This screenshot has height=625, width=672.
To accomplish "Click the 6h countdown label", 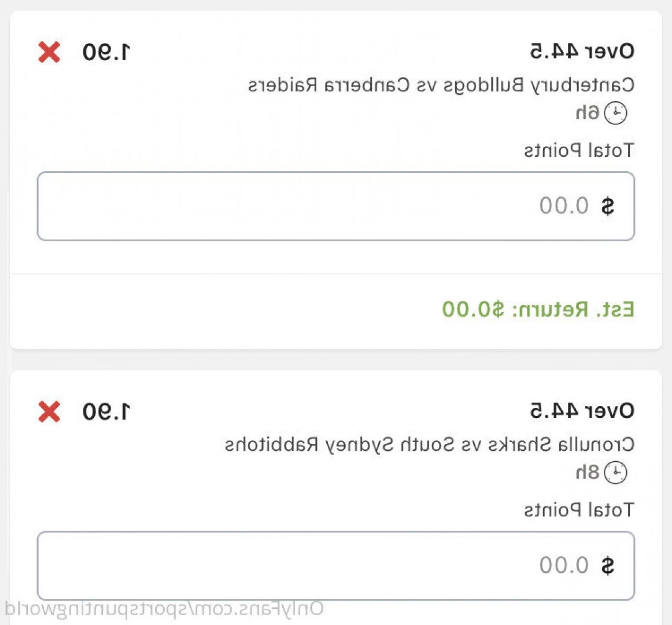I will click(587, 113).
